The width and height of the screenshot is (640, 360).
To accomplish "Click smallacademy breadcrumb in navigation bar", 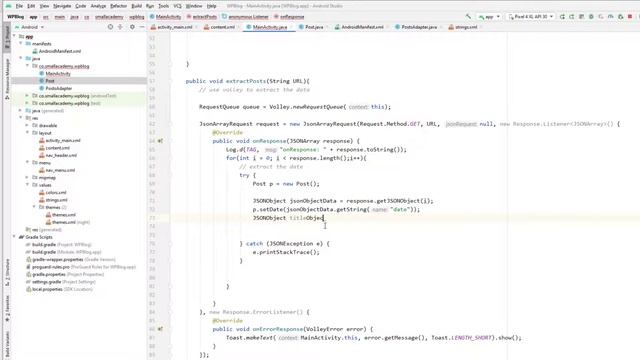I will [109, 17].
